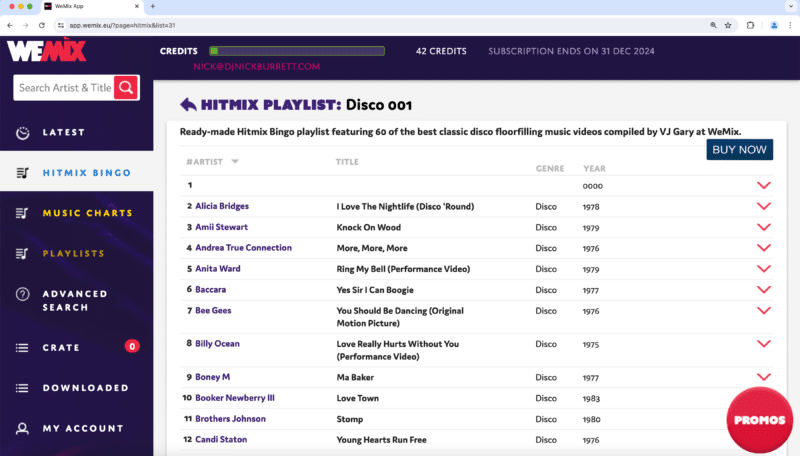Open artist link Baccara
The width and height of the screenshot is (800, 456).
[210, 290]
